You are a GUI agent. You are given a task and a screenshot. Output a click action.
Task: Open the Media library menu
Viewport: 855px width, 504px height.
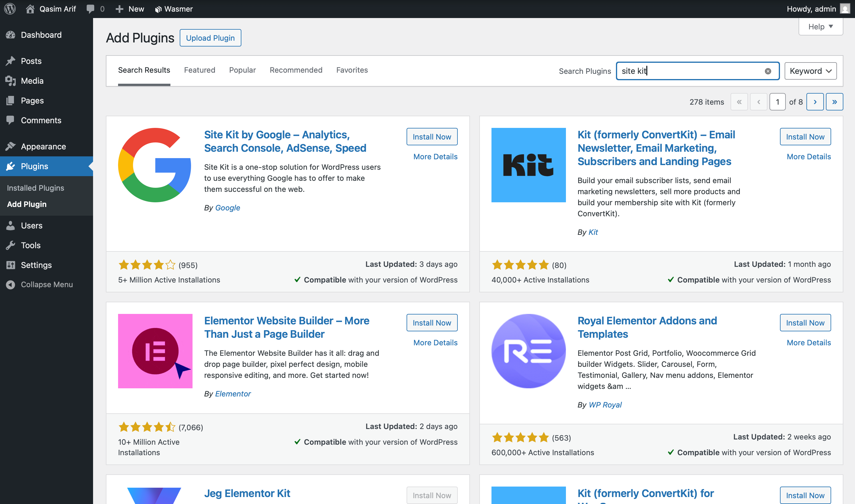tap(47, 81)
